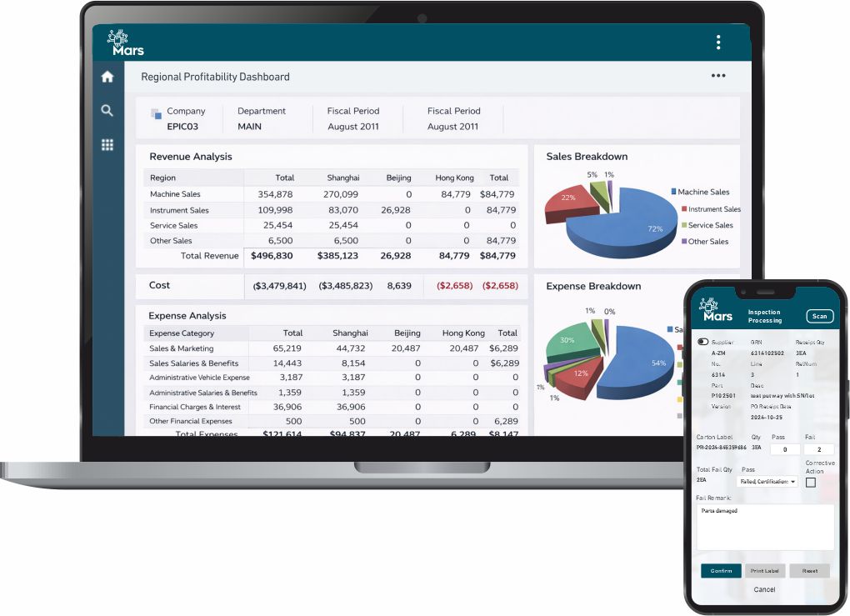
Task: Toggle Machine Sales in the Sales Breakdown legend
Action: 700,192
